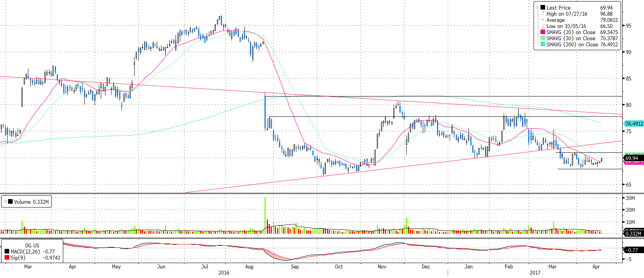Click the Low marker icon in legend
Screen dimensions: 644x278
(x=543, y=26)
